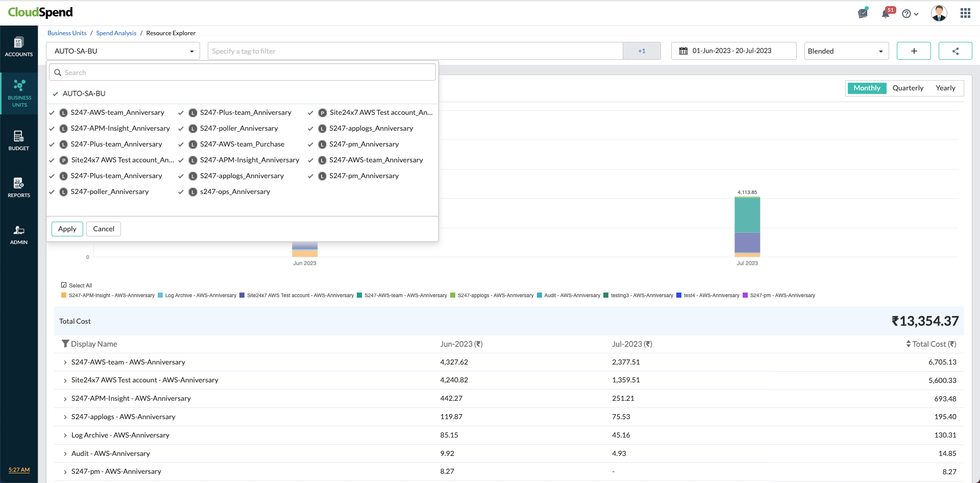Expand the Log Archive - AWS-Anniversary row
Viewport: 980px width, 483px height.
65,436
